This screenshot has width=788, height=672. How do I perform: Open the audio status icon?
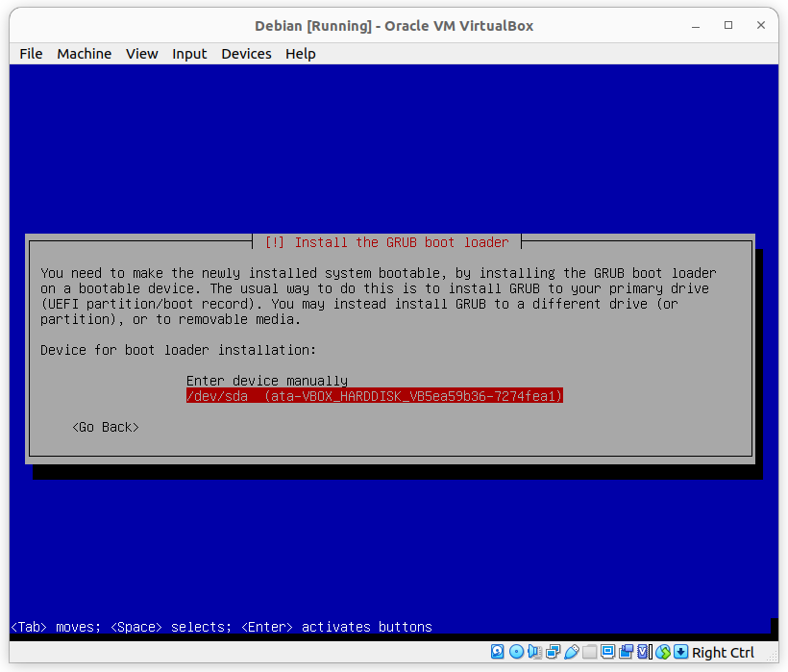click(536, 652)
